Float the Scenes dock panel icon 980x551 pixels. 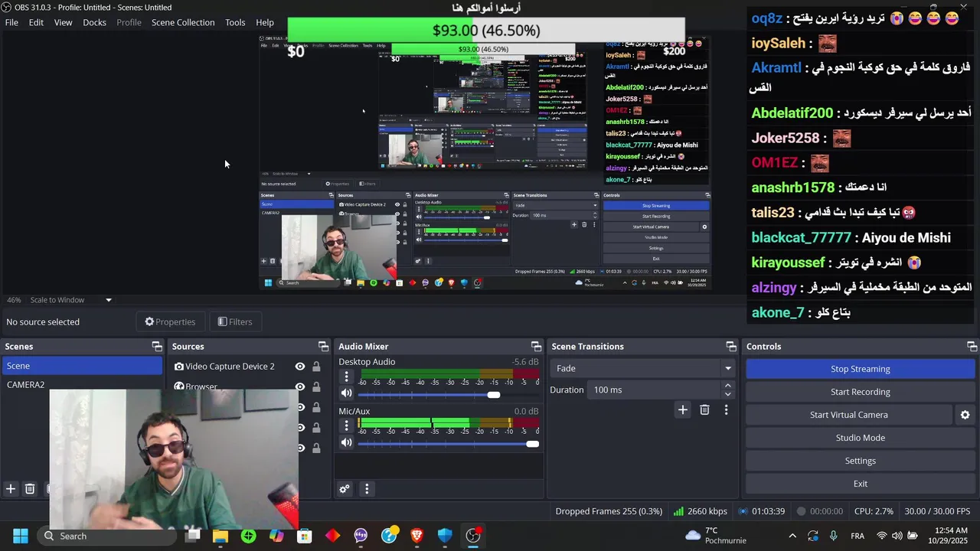(156, 347)
